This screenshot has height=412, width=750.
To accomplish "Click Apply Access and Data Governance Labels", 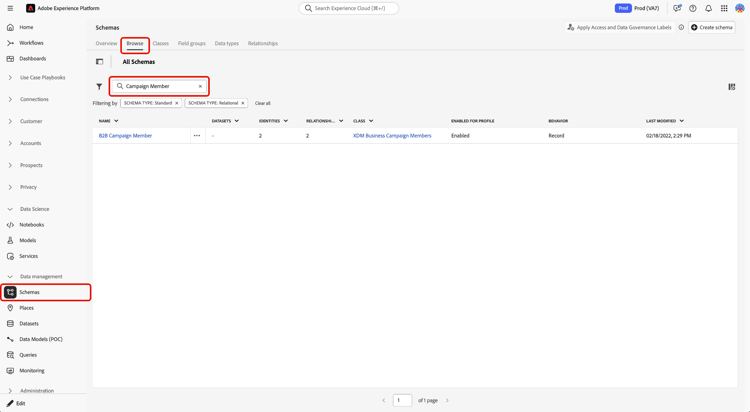I will 619,27.
